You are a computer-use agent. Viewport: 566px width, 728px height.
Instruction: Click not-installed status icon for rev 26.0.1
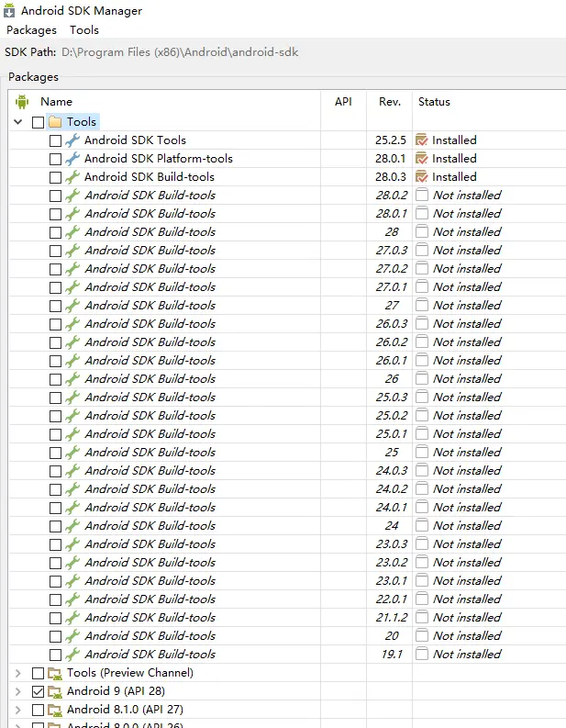(422, 360)
